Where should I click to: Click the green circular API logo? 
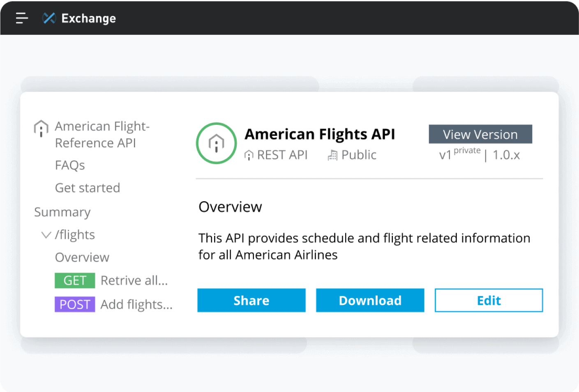(x=217, y=143)
